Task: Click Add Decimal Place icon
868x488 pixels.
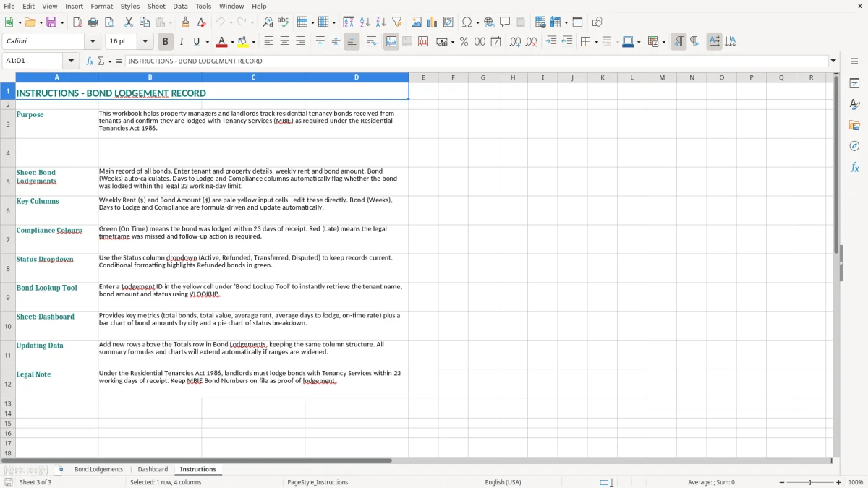Action: tap(515, 42)
